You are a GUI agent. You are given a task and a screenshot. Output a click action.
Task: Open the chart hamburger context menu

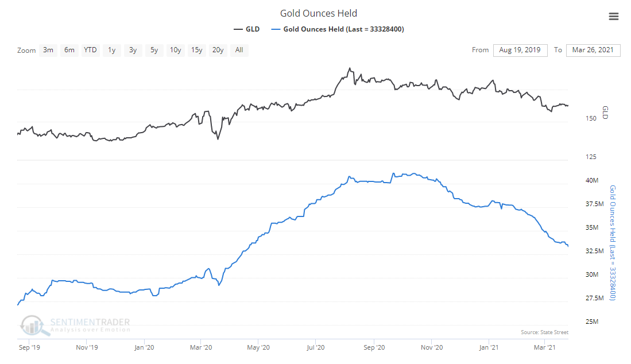[613, 17]
